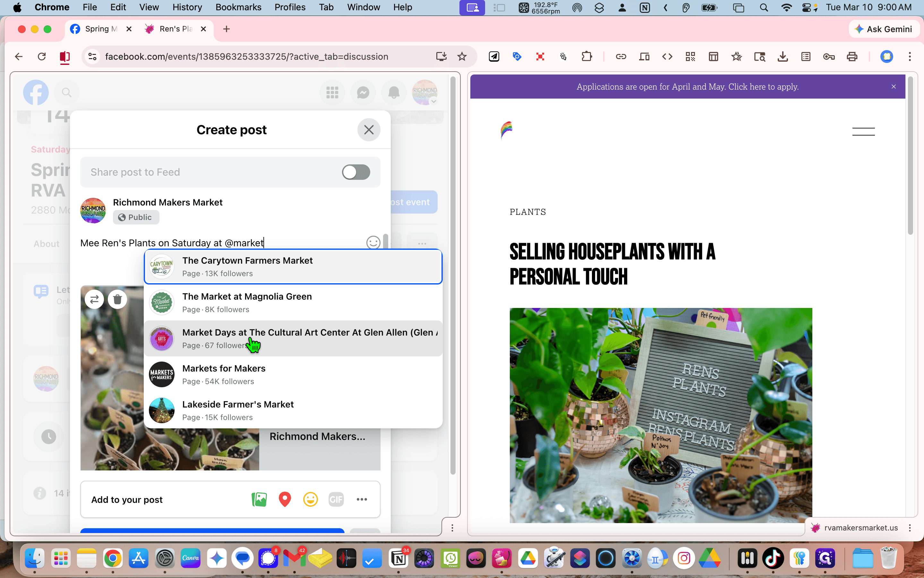The width and height of the screenshot is (924, 578).
Task: Click the swap attachment icon on photo
Action: pyautogui.click(x=94, y=299)
